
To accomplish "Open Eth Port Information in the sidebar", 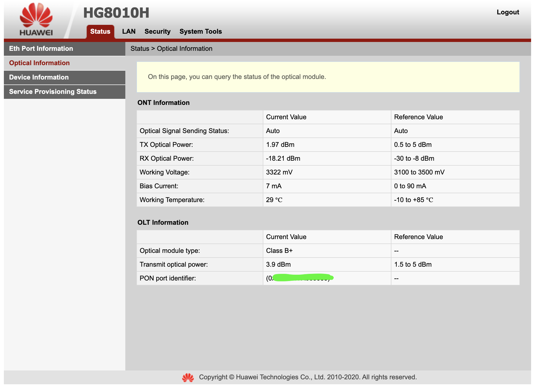I will point(41,48).
